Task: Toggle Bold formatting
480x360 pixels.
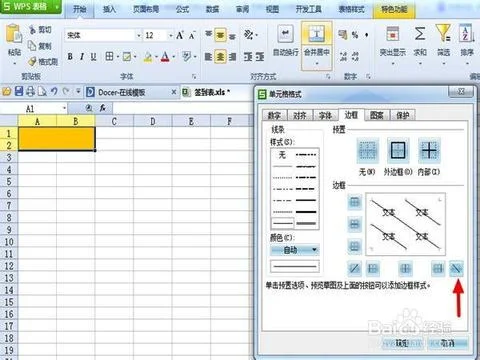Action: point(70,57)
